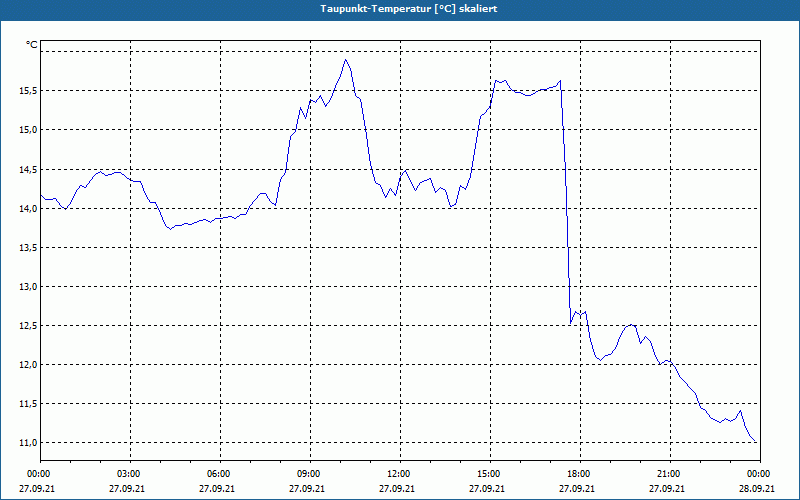Click the "18:00" time label
This screenshot has height=500, width=800.
579,474
